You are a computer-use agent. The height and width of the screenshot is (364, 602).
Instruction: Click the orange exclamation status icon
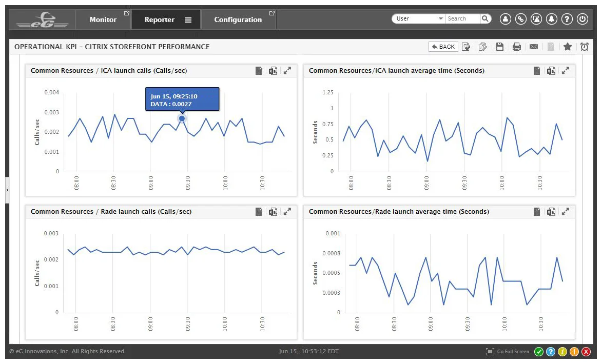point(574,352)
